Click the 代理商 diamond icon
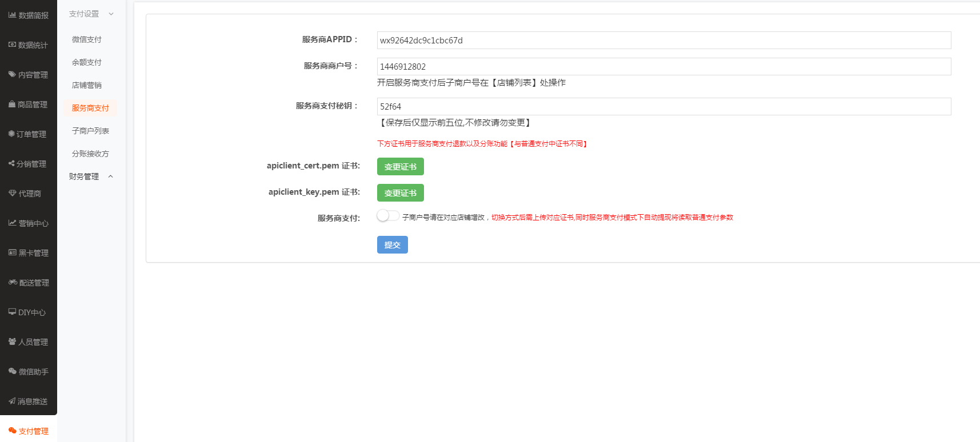The image size is (980, 442). (13, 194)
